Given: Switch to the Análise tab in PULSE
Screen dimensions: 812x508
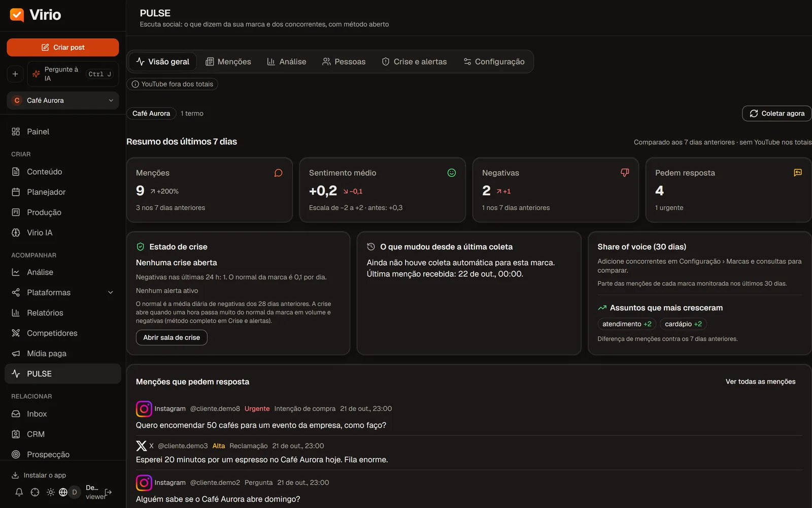Looking at the screenshot, I should (287, 61).
